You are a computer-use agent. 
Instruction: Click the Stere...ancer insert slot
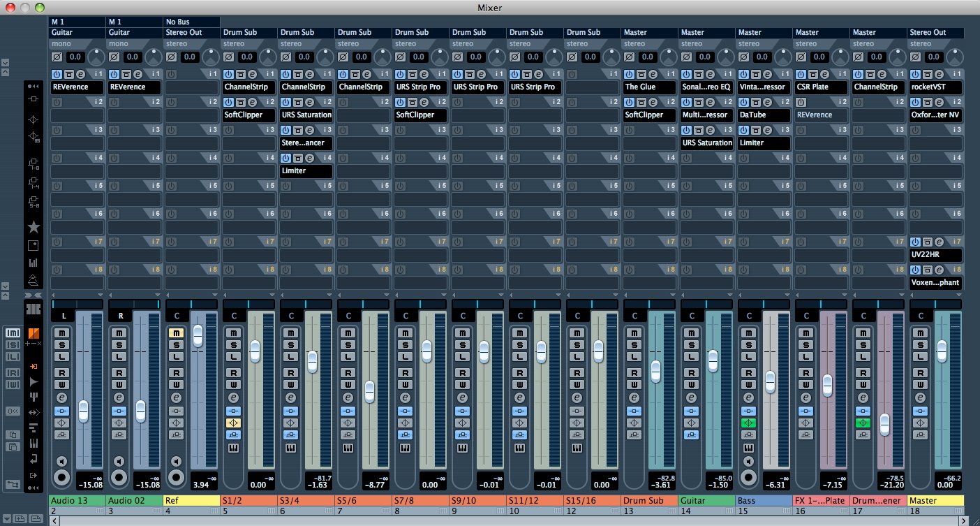point(306,143)
